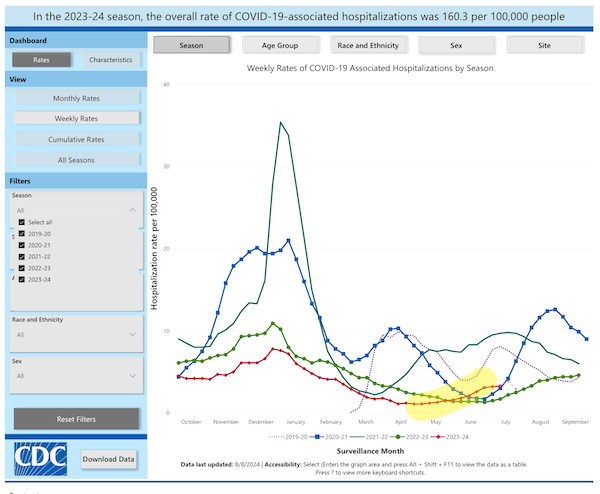Choose the Monthly Rates view
Image resolution: width=600 pixels, height=494 pixels.
[77, 98]
